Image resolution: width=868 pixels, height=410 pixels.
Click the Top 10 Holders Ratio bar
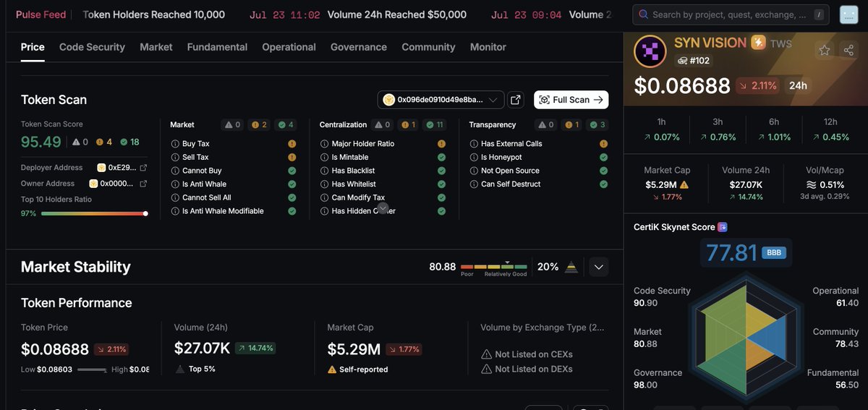[x=94, y=213]
